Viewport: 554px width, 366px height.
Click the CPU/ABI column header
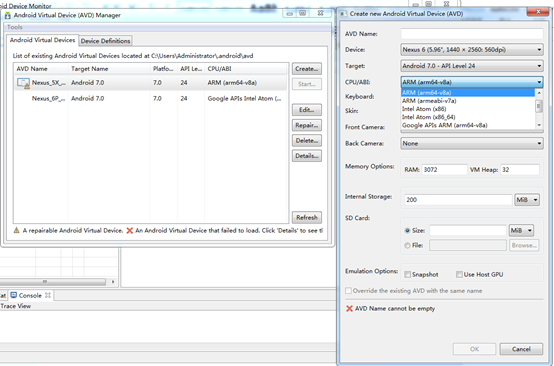tap(246, 69)
